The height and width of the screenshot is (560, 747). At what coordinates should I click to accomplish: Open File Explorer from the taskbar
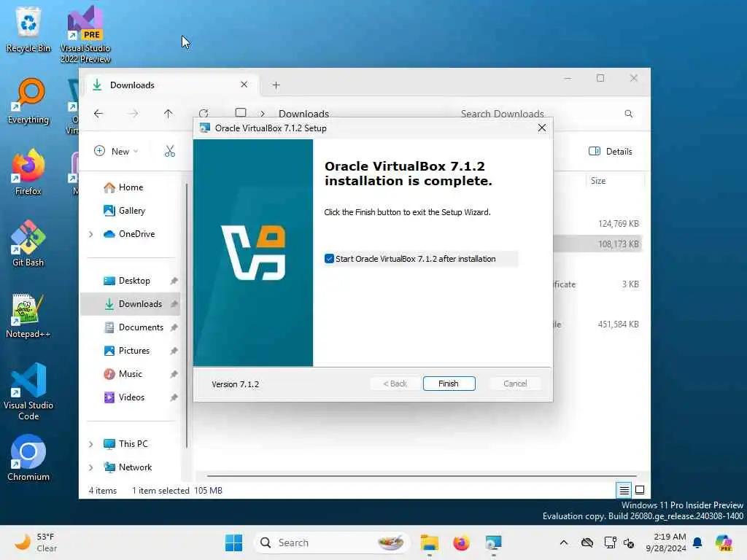click(x=429, y=542)
